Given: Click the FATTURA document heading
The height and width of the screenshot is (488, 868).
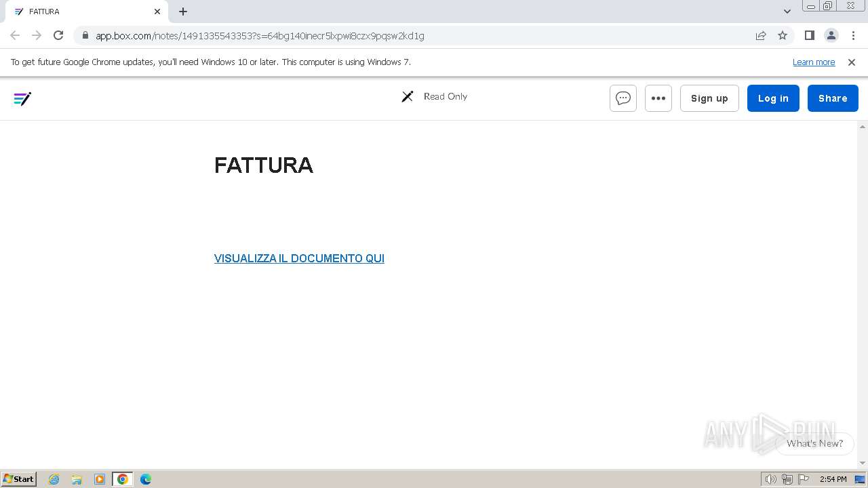Looking at the screenshot, I should point(264,165).
